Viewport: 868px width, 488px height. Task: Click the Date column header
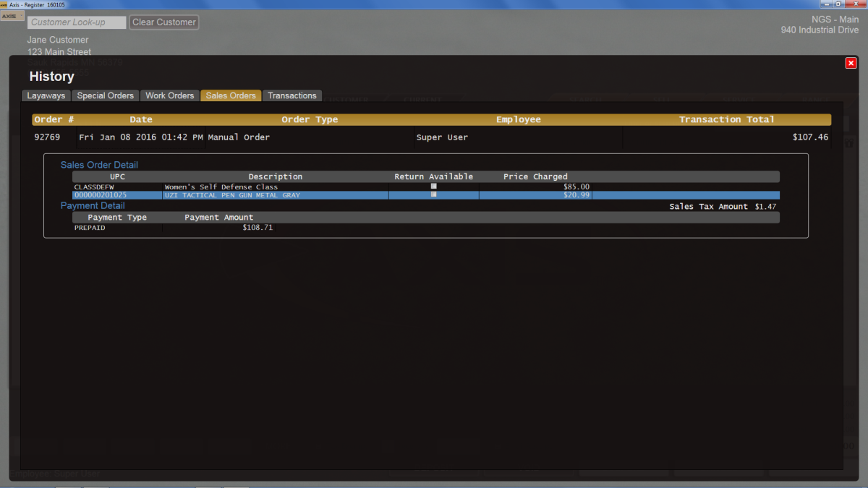141,120
